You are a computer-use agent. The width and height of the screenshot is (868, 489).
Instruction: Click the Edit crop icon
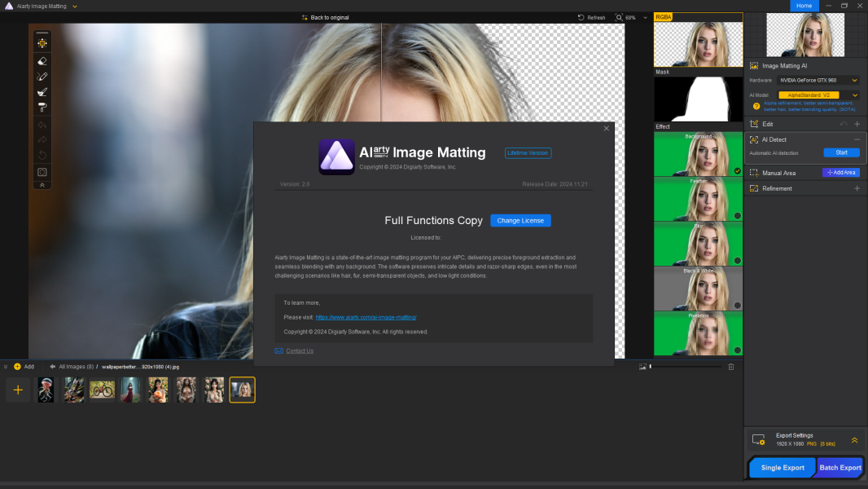point(754,124)
